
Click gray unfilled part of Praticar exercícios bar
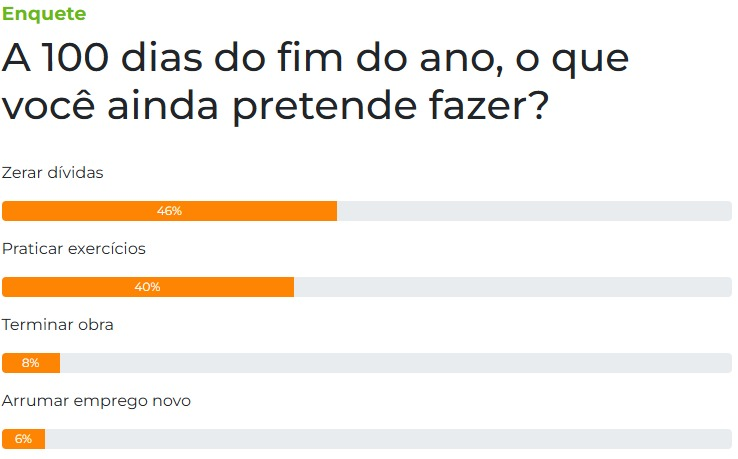click(x=512, y=287)
